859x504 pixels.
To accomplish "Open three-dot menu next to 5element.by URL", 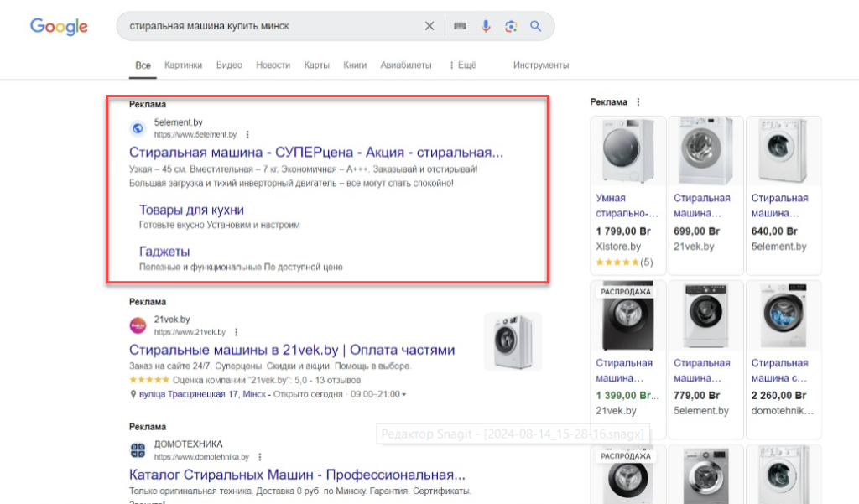I will 247,134.
